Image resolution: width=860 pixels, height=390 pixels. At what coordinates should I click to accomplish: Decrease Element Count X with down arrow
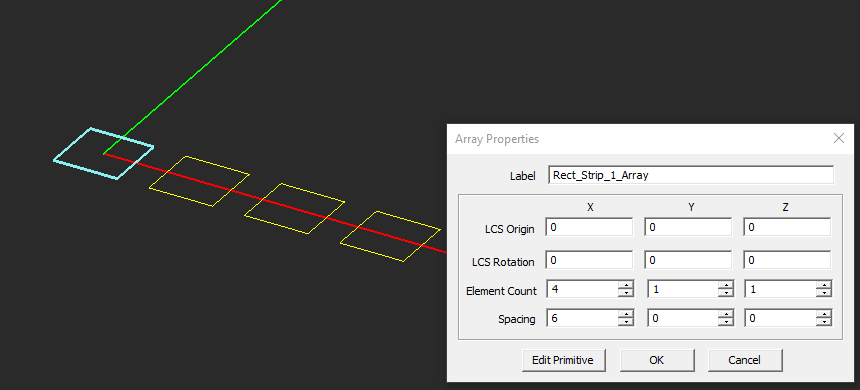(625, 293)
